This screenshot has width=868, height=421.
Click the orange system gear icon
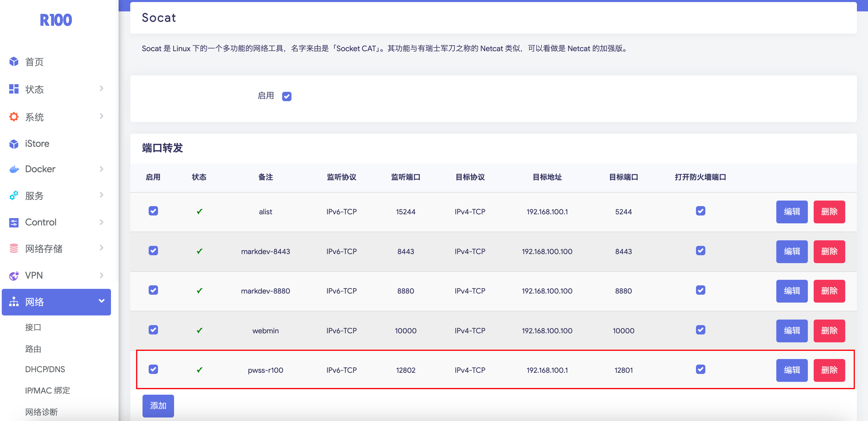14,117
